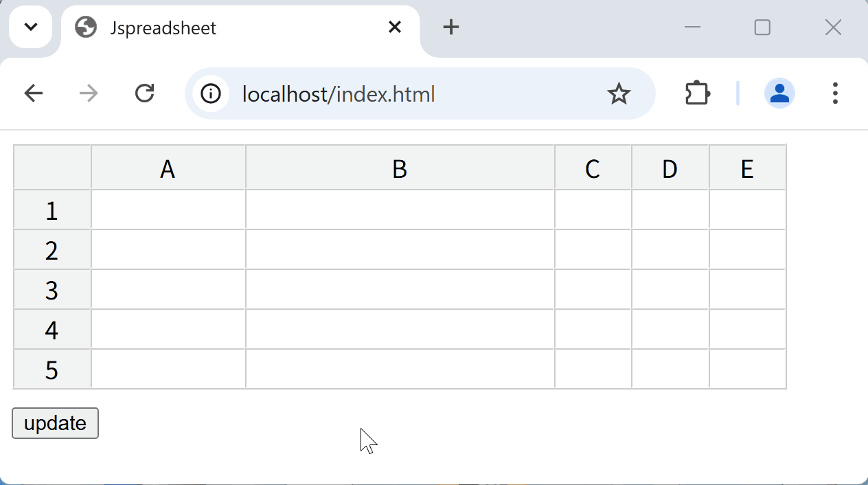Select column header A
The width and height of the screenshot is (868, 485).
click(168, 167)
